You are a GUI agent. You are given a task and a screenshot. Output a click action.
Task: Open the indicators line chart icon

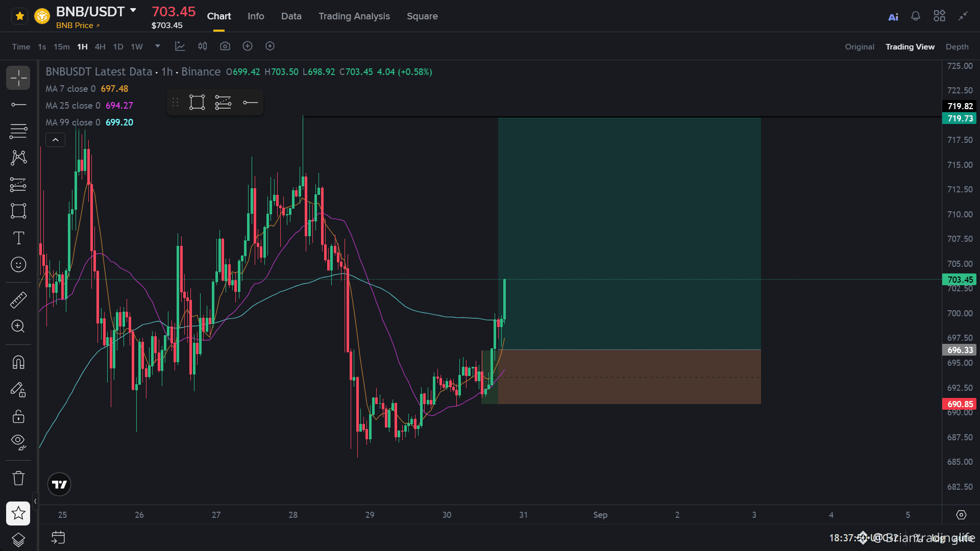pyautogui.click(x=180, y=46)
